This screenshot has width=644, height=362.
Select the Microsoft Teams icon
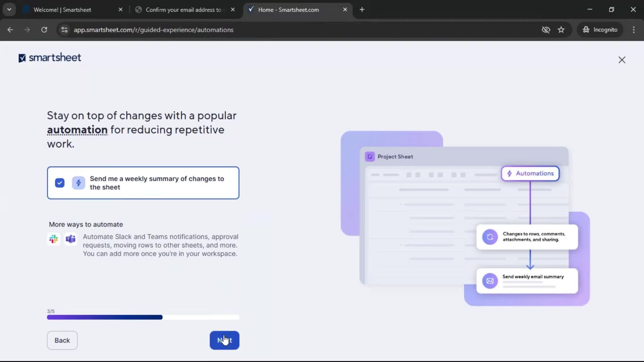coord(70,239)
